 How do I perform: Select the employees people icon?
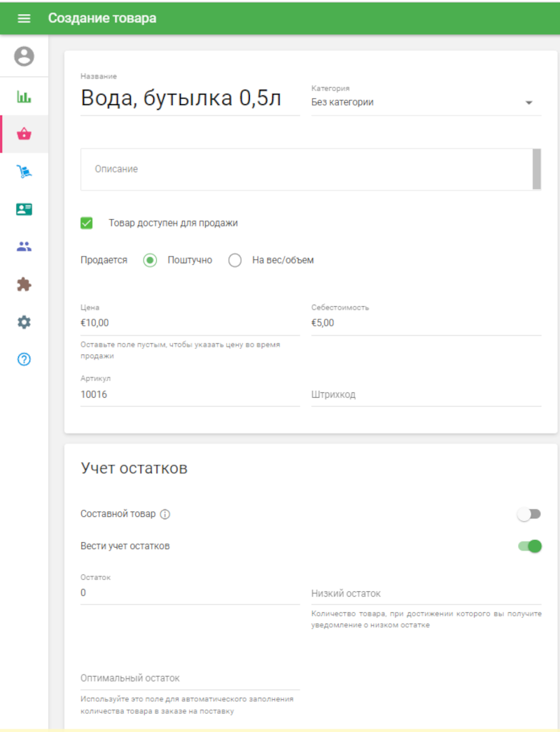[x=23, y=246]
